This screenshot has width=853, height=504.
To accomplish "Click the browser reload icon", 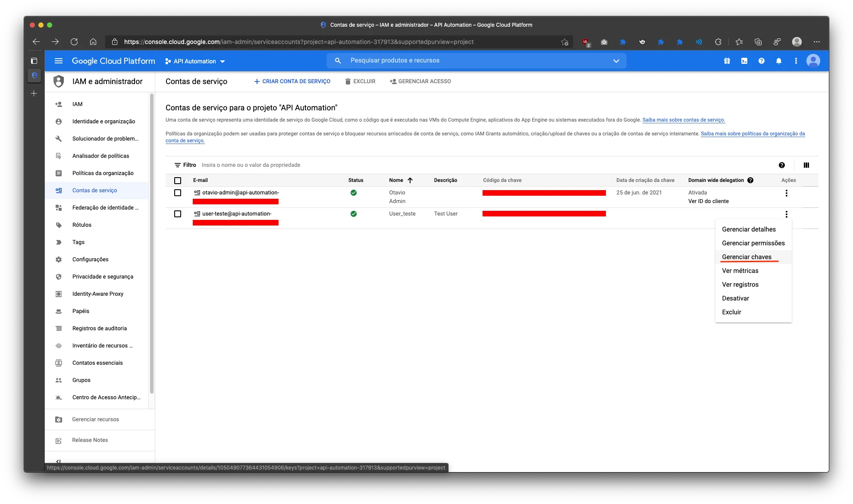I will click(74, 42).
